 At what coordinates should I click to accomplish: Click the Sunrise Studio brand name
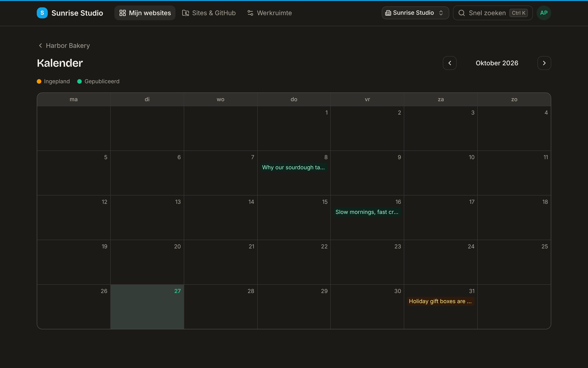[x=77, y=13]
